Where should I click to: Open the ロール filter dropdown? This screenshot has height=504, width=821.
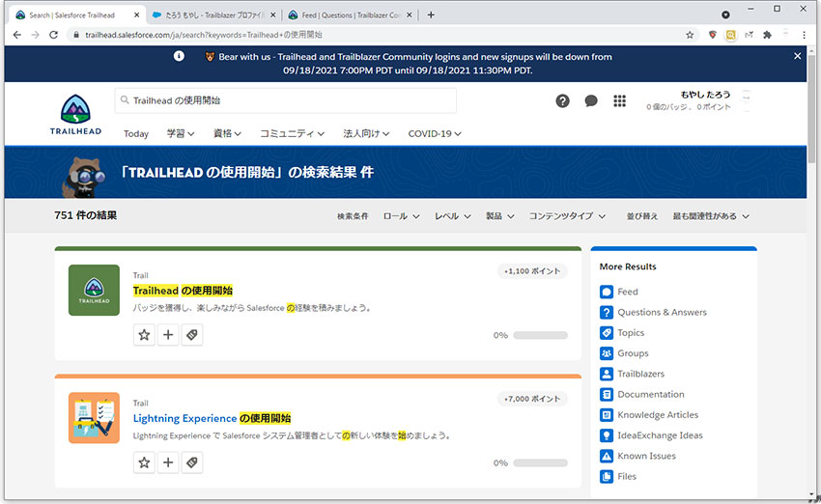[401, 216]
